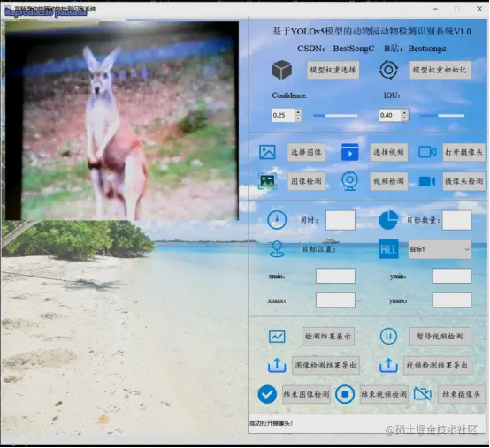Export with 图像检测结果导出 button

coord(325,366)
